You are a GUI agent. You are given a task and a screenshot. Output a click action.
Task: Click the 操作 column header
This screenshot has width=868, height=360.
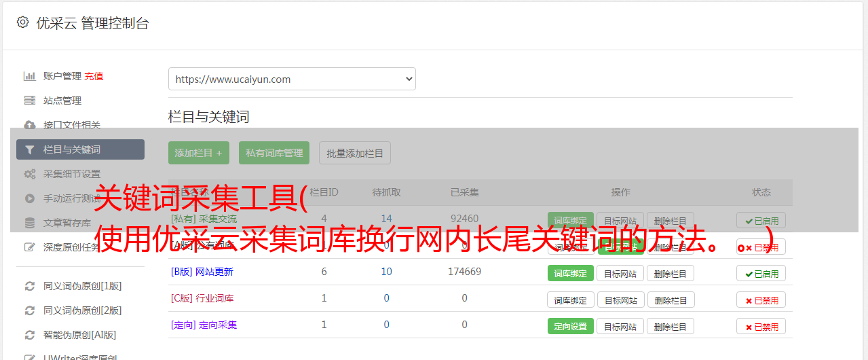pyautogui.click(x=620, y=192)
